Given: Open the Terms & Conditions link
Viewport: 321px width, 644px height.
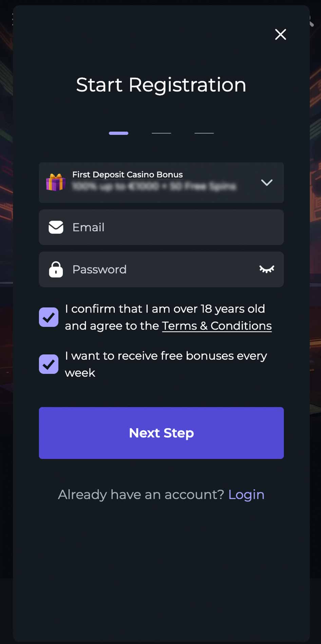Looking at the screenshot, I should coord(217,326).
